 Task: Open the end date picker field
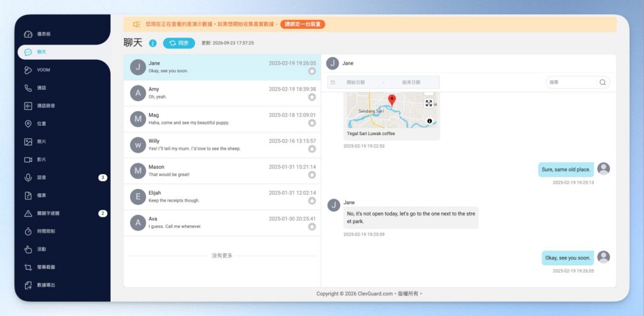coord(411,82)
